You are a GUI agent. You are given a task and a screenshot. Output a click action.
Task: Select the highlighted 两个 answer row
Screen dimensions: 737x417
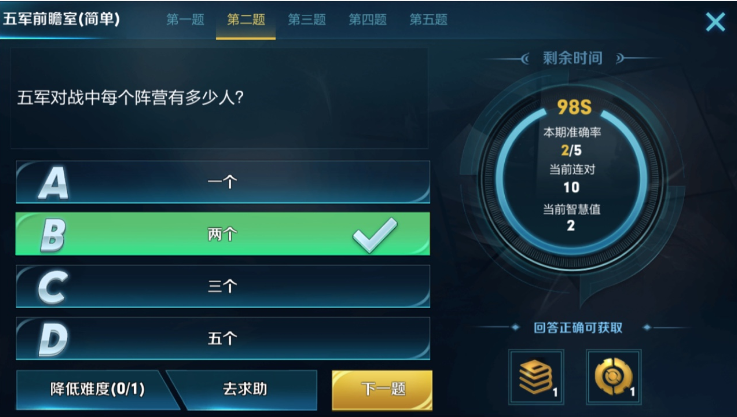click(x=223, y=234)
